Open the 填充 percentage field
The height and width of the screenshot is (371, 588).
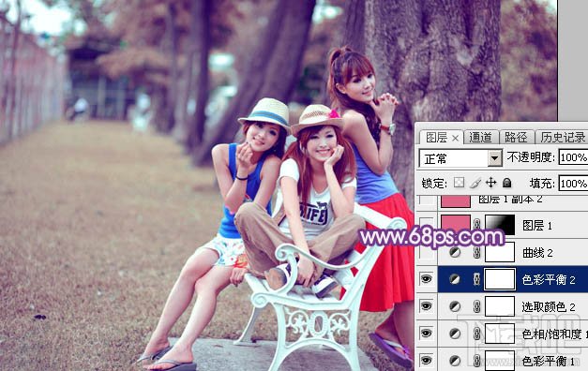pyautogui.click(x=573, y=184)
